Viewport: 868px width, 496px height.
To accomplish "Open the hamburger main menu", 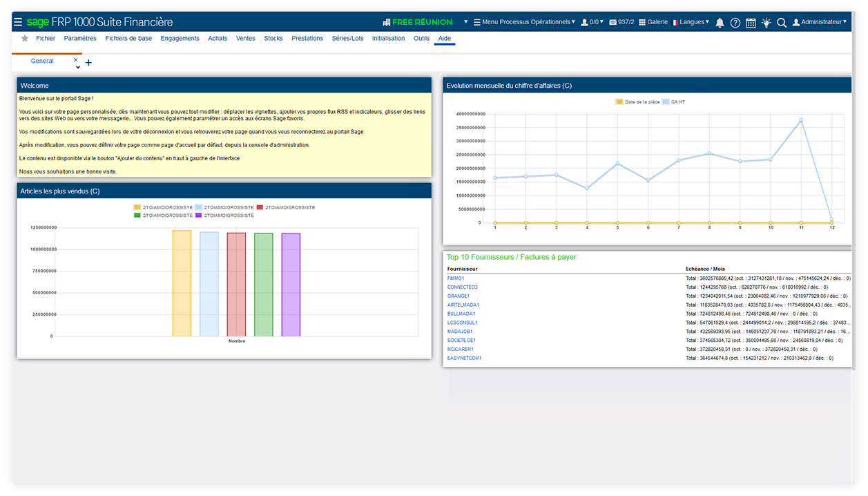I will pyautogui.click(x=18, y=22).
